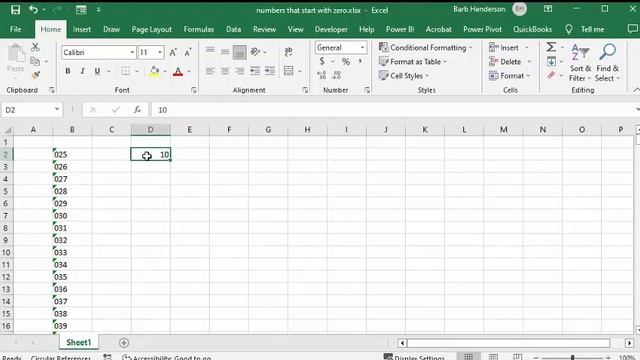Select the Sheet1 worksheet tab
The image size is (640, 360).
click(79, 343)
